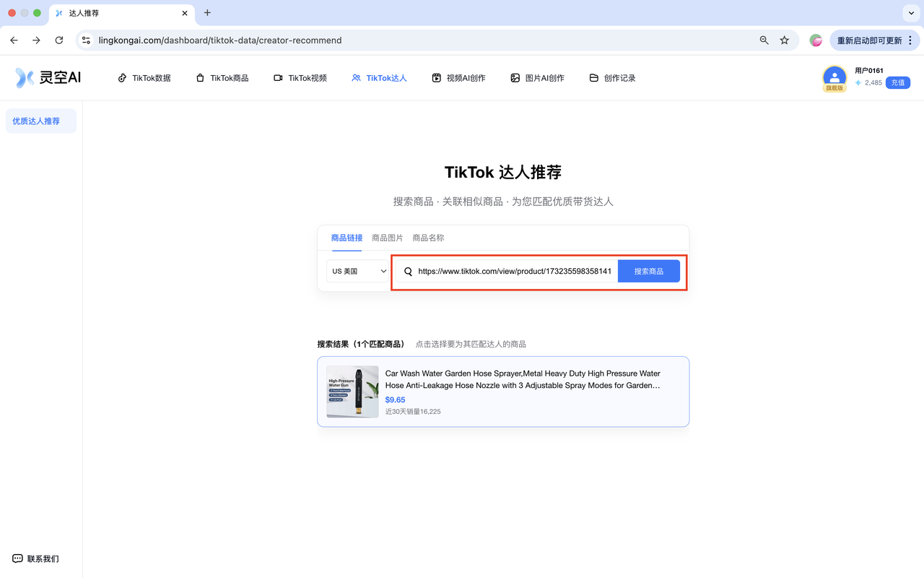Screen dimensions: 924x578
Task: Go forward in browser history
Action: 36,40
